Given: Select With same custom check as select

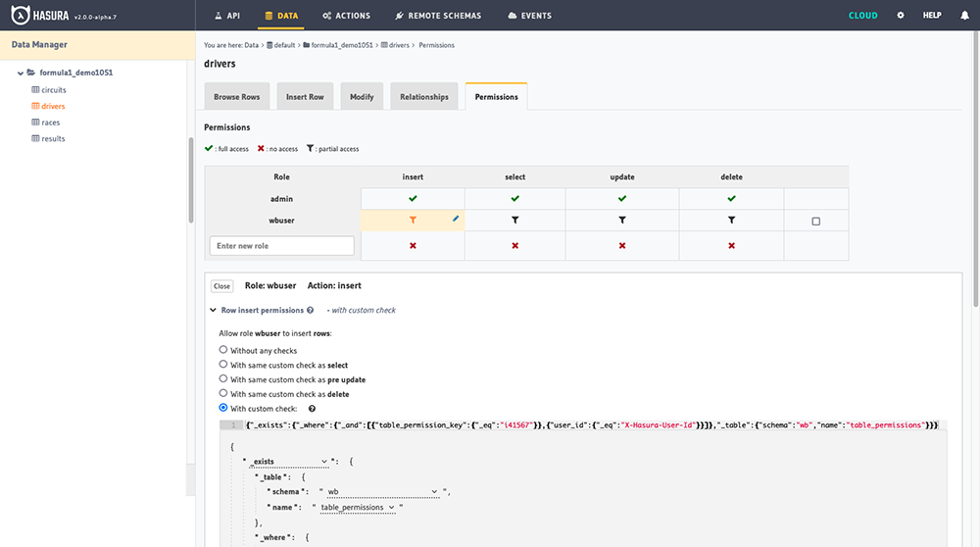Looking at the screenshot, I should pyautogui.click(x=223, y=365).
